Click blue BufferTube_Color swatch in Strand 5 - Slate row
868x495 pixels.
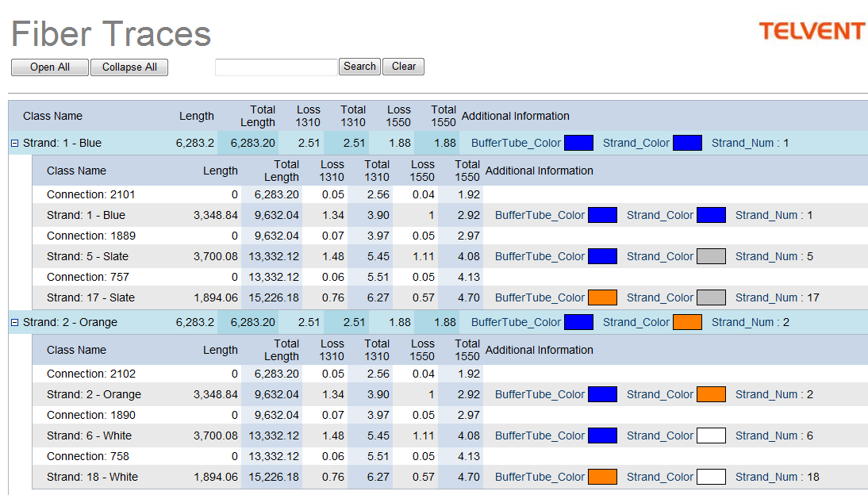tap(603, 256)
